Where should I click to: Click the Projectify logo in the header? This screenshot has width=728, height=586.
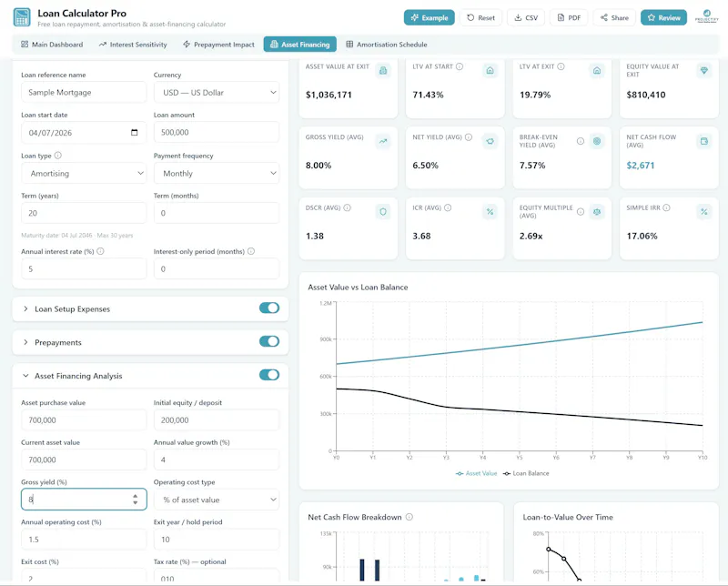coord(707,16)
